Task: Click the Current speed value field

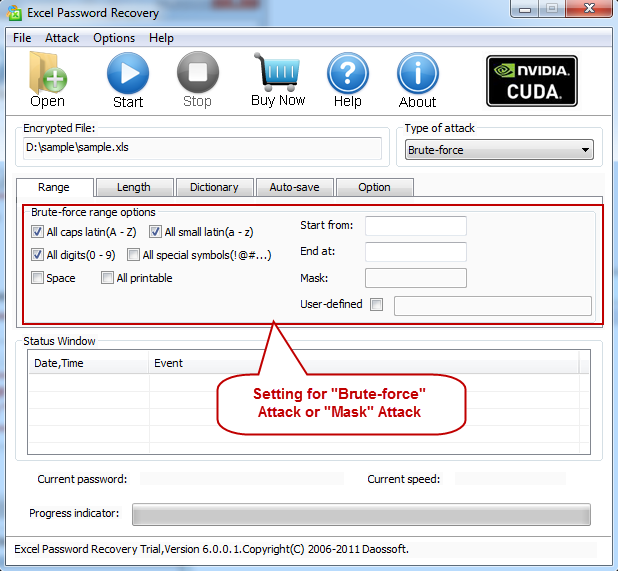Action: [510, 479]
